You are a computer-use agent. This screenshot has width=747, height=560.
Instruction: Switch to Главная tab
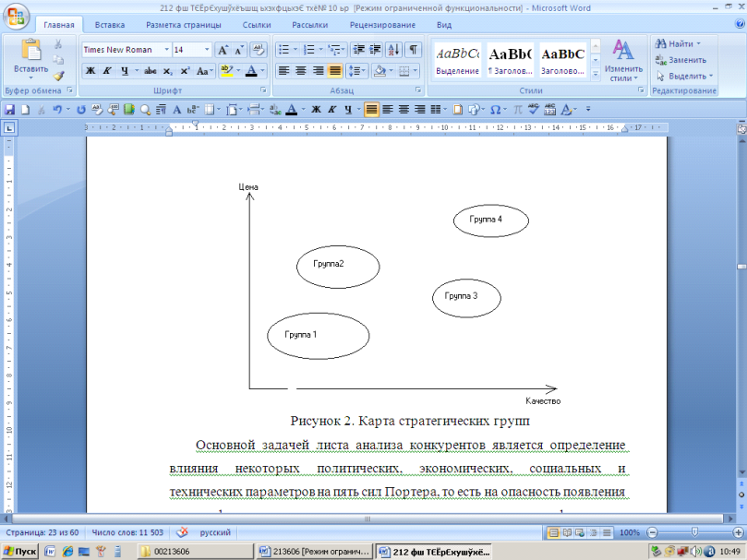click(x=58, y=25)
